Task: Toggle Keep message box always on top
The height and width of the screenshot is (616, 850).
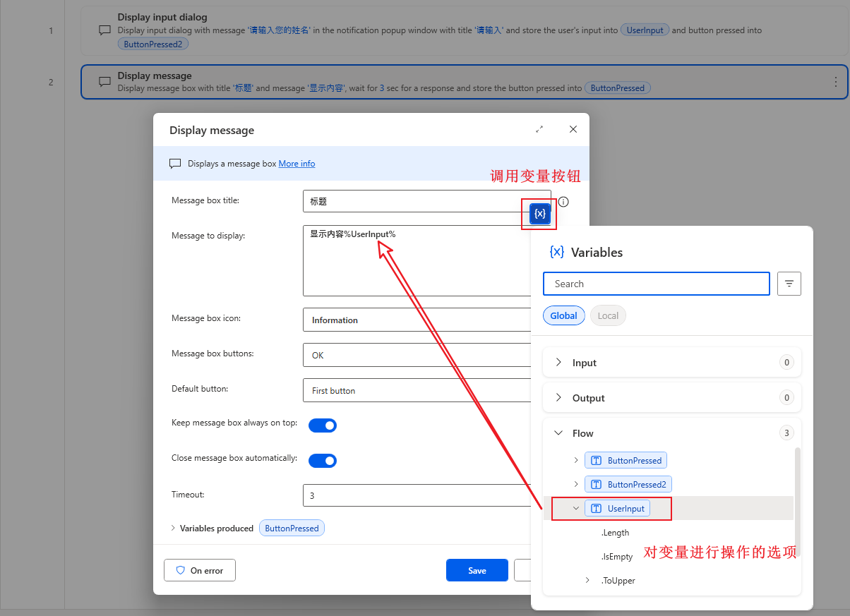Action: 323,425
